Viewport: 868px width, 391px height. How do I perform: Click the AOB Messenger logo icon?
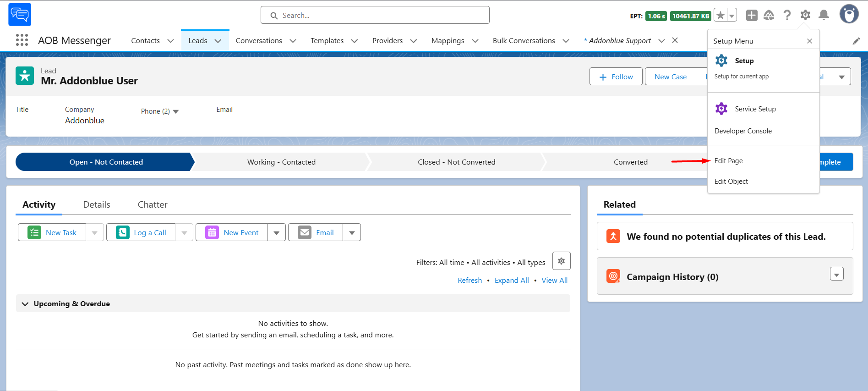coord(20,15)
